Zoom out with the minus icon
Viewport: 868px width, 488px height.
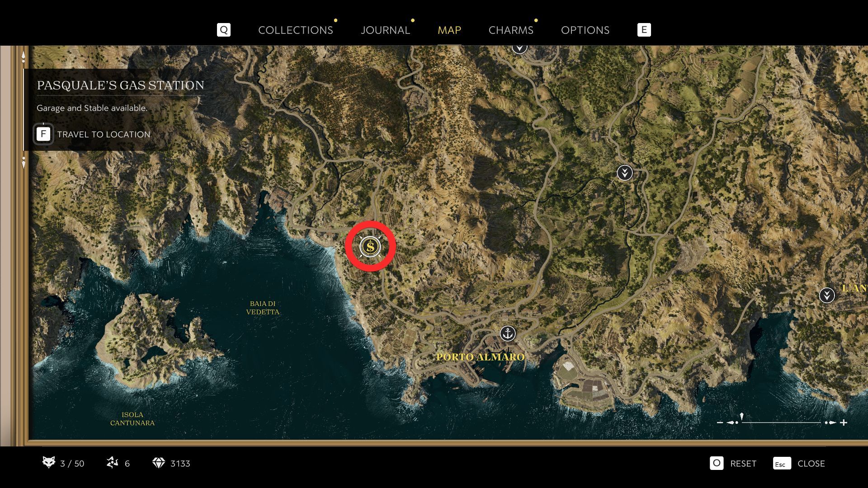click(720, 422)
